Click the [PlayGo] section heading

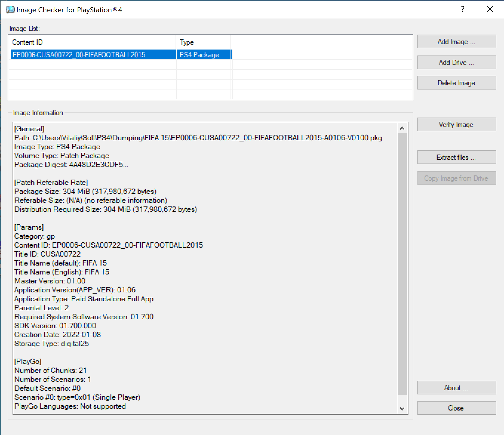[x=28, y=362]
